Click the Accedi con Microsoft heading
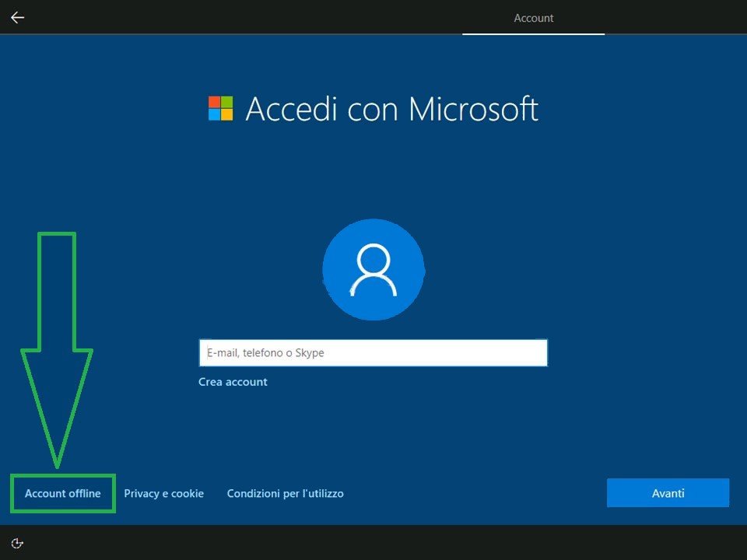This screenshot has height=560, width=747. (391, 109)
